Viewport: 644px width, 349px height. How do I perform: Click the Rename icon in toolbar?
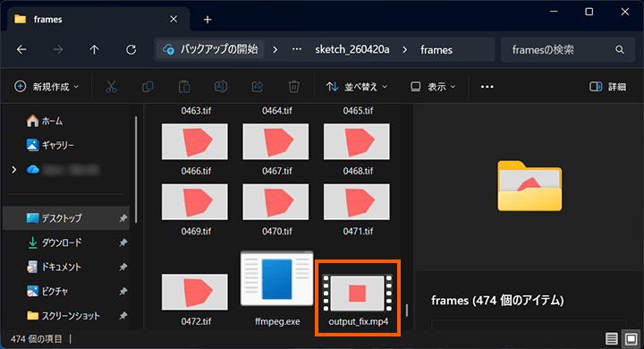pos(221,86)
